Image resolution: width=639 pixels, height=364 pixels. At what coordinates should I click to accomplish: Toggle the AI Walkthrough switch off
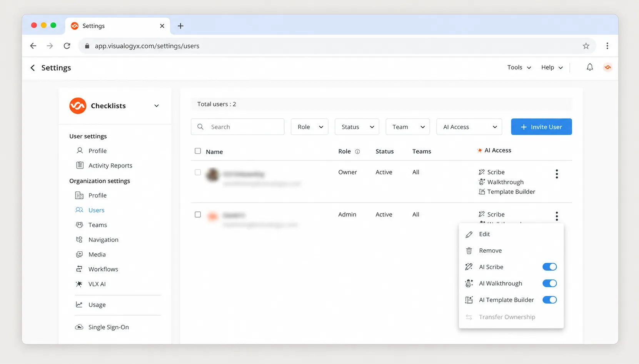[549, 283]
